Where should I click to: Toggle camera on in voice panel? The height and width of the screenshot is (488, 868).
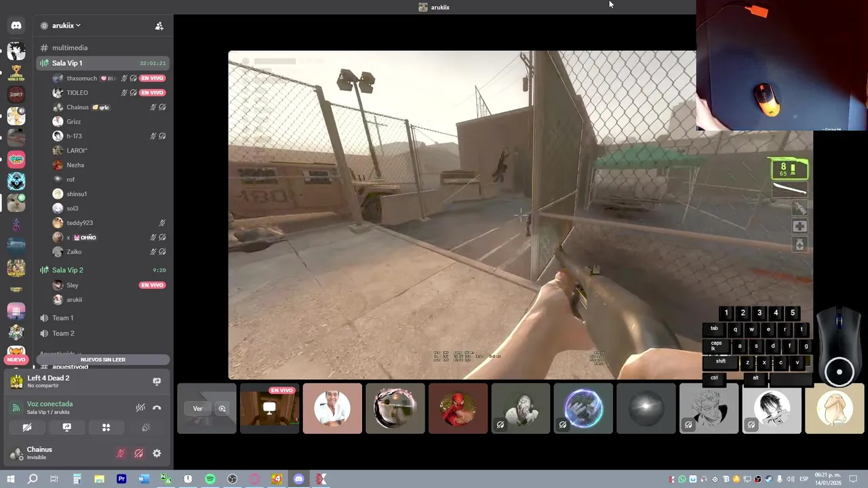tap(27, 428)
